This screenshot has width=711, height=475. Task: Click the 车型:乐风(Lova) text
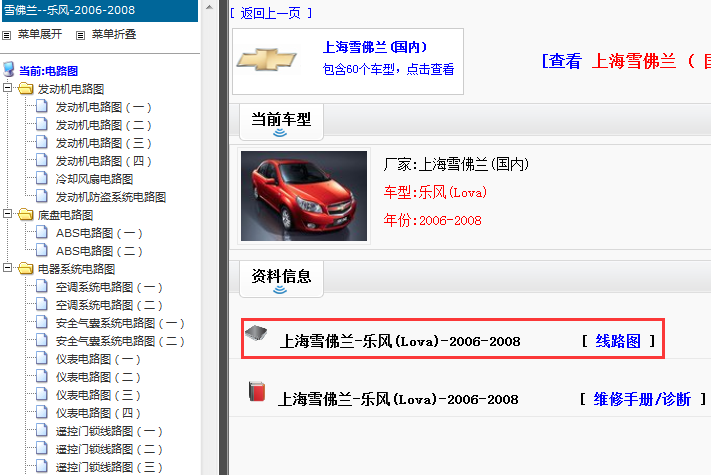(435, 192)
